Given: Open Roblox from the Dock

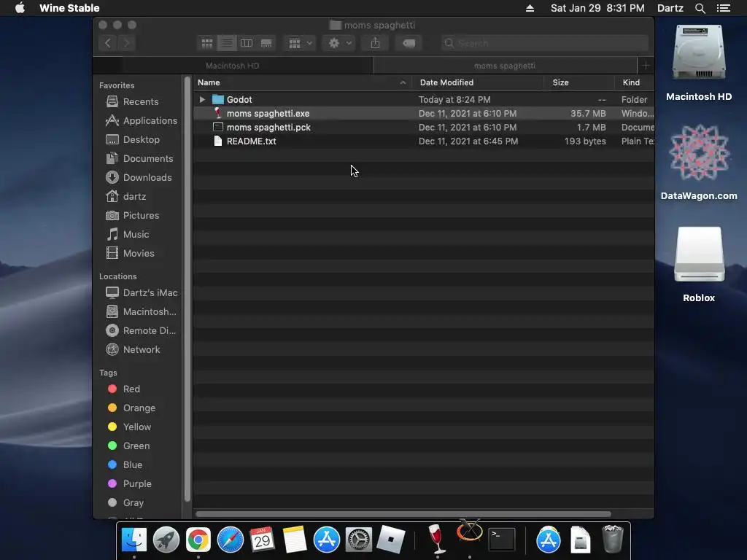Looking at the screenshot, I should 391,540.
